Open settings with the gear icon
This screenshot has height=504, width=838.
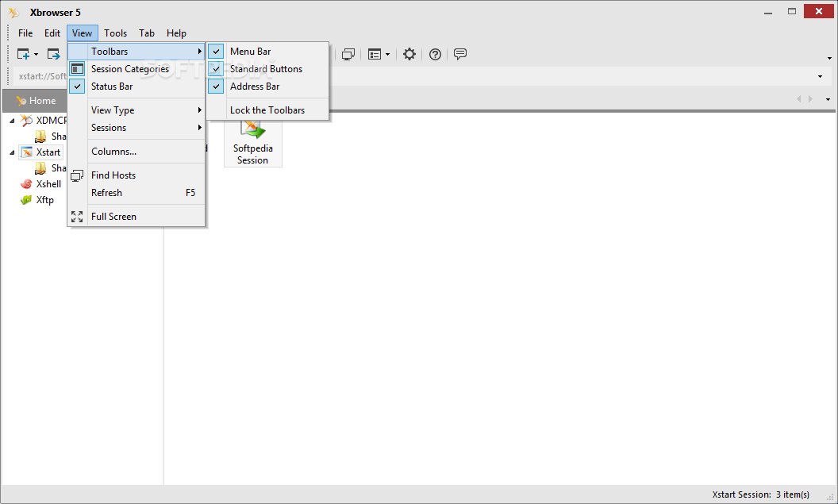coord(409,54)
